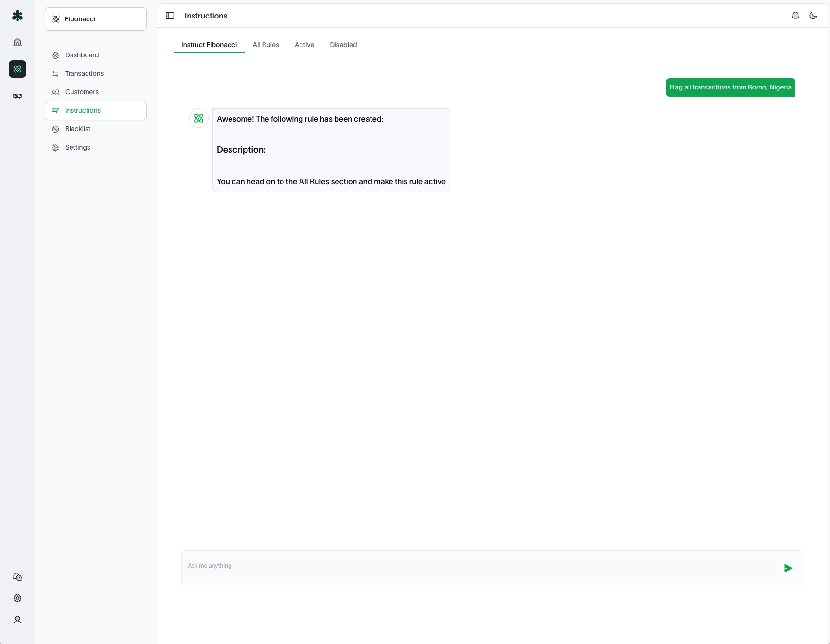Screen dimensions: 830x644
Task: Switch to the Disabled tab
Action: [x=343, y=45]
